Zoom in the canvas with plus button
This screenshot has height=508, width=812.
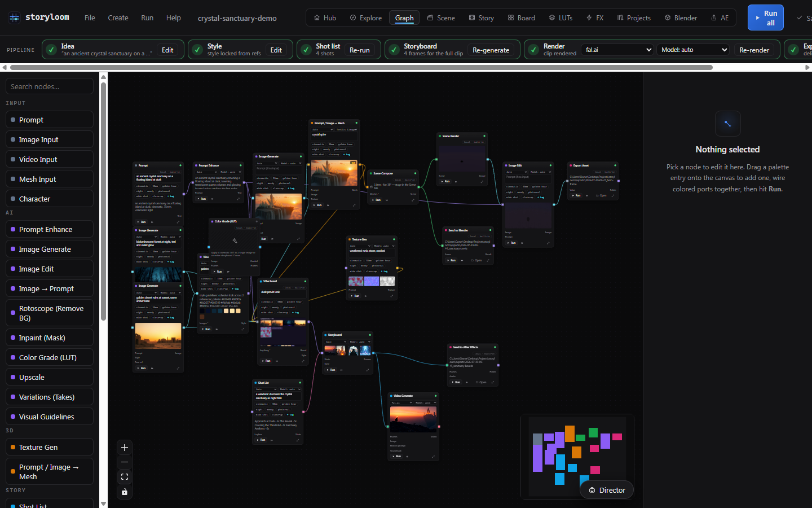point(125,448)
